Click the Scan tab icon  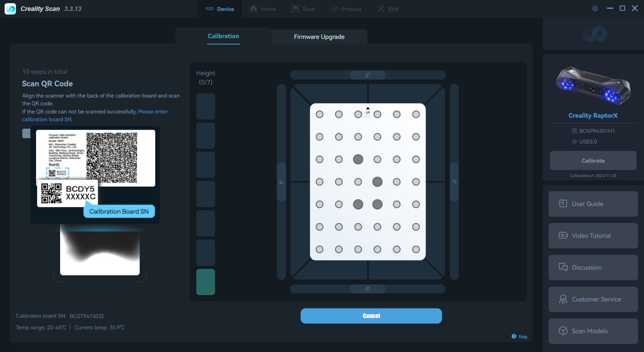click(295, 9)
